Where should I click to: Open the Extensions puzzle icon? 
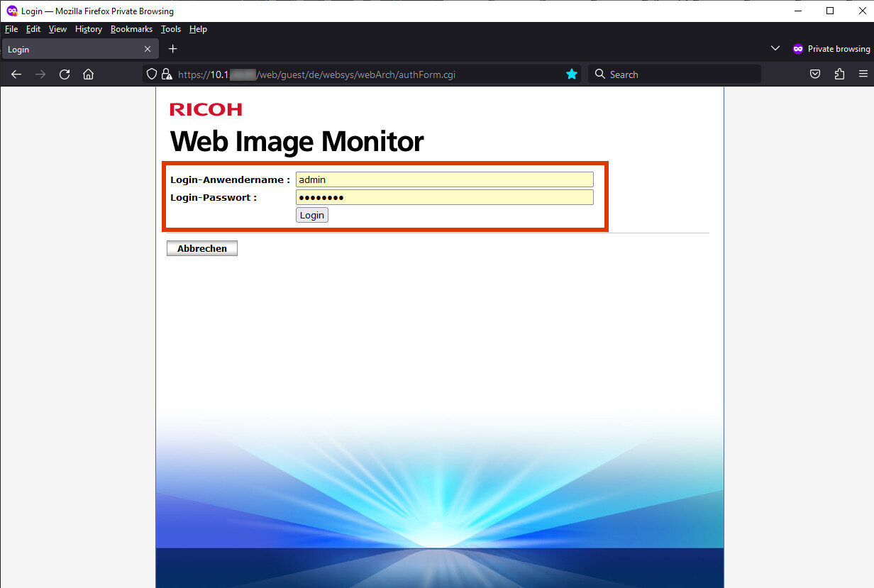point(840,74)
